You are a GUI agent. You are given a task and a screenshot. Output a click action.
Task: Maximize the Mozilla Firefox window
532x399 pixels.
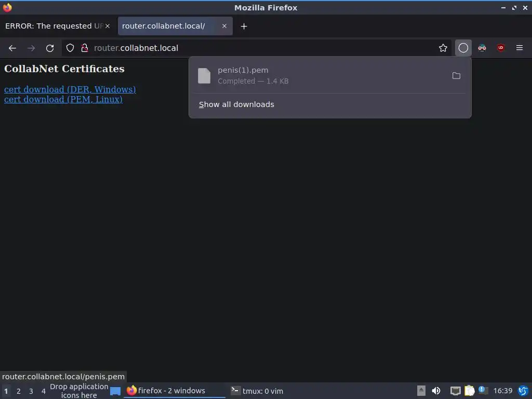(514, 7)
